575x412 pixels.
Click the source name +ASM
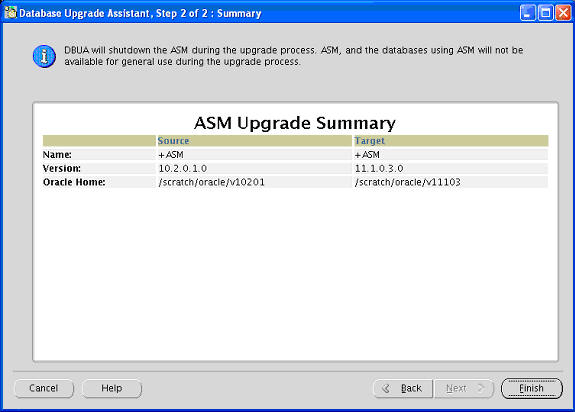pyautogui.click(x=171, y=155)
